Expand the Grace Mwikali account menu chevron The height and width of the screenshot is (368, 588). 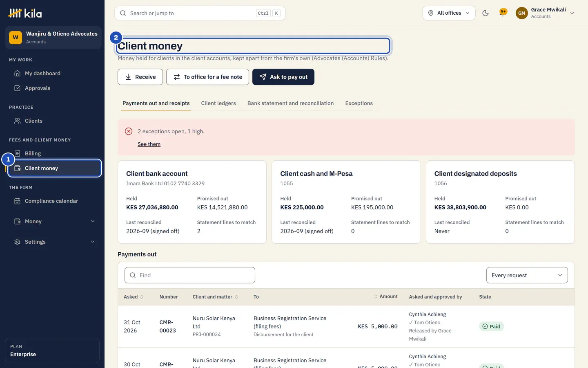pyautogui.click(x=572, y=13)
